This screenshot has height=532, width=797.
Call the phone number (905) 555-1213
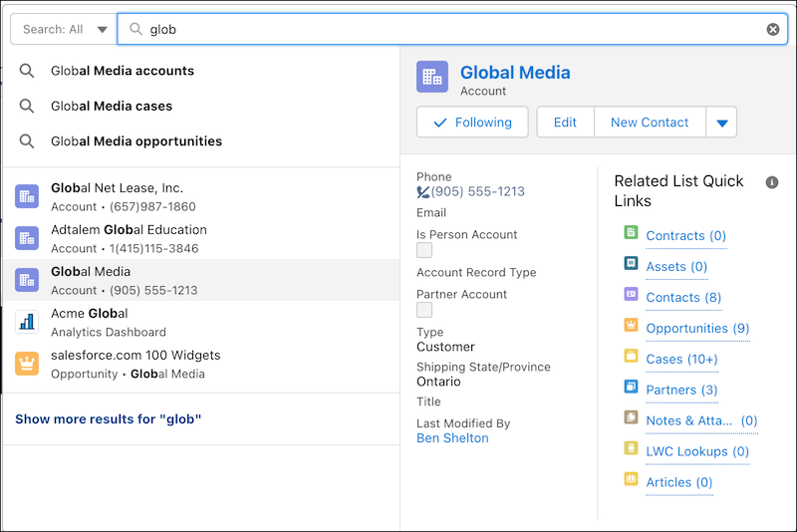[x=478, y=191]
